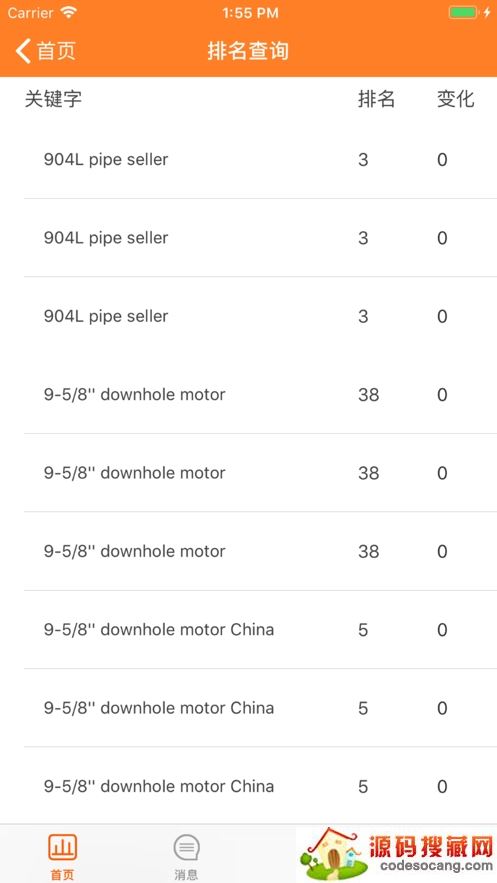Open the 首页 chart tab icon
The width and height of the screenshot is (497, 883).
coord(62,847)
